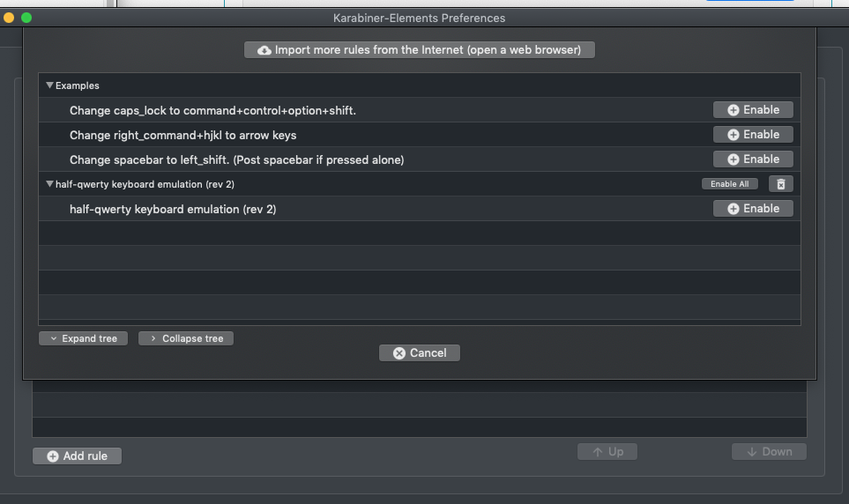This screenshot has height=504, width=849.
Task: Click the X icon on the Cancel button
Action: point(399,353)
